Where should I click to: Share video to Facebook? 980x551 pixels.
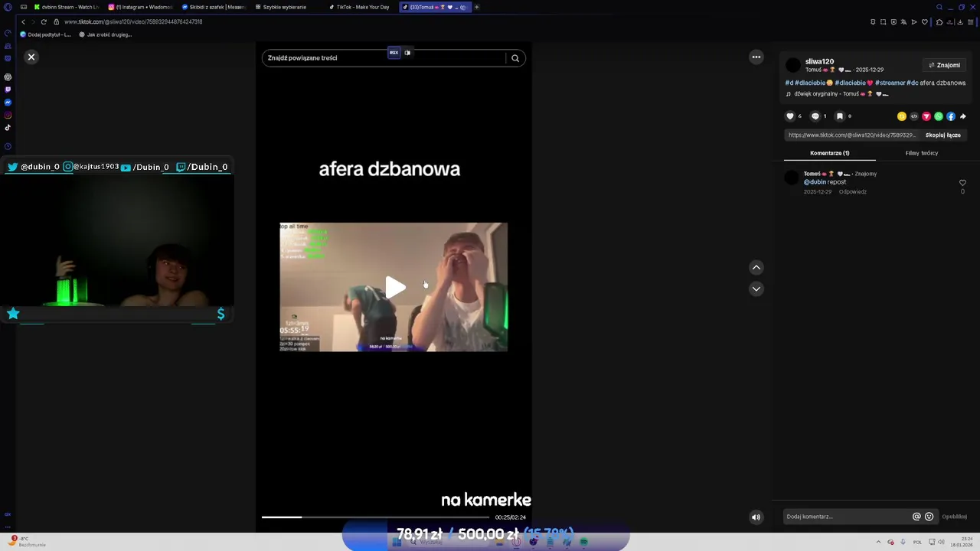[951, 116]
